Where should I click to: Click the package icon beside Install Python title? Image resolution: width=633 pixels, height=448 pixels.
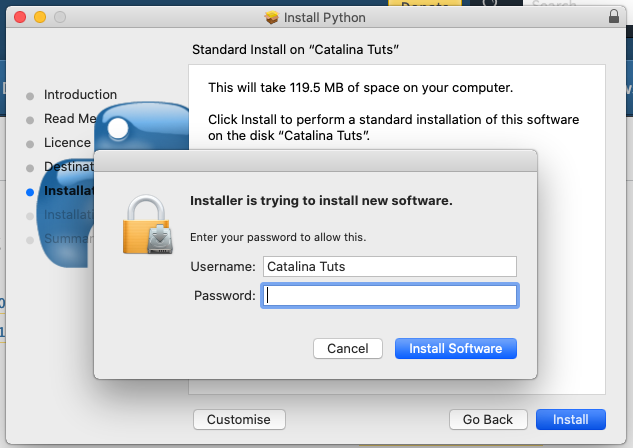pos(272,17)
